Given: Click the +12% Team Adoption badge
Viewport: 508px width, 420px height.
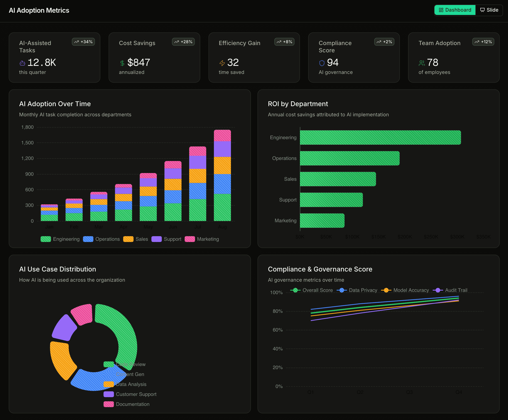Looking at the screenshot, I should point(483,42).
